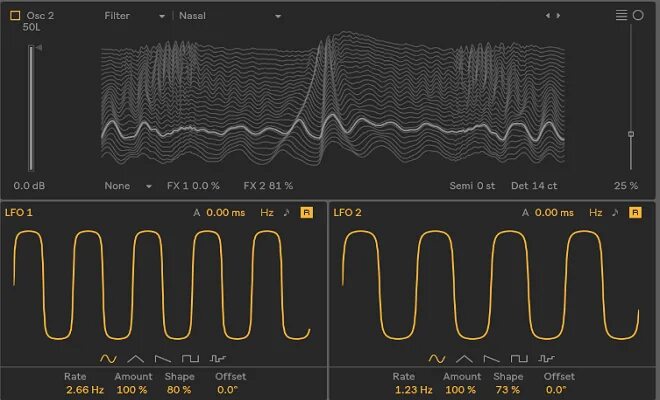The width and height of the screenshot is (660, 400).
Task: Select square waveform for LFO 2
Action: tap(519, 359)
